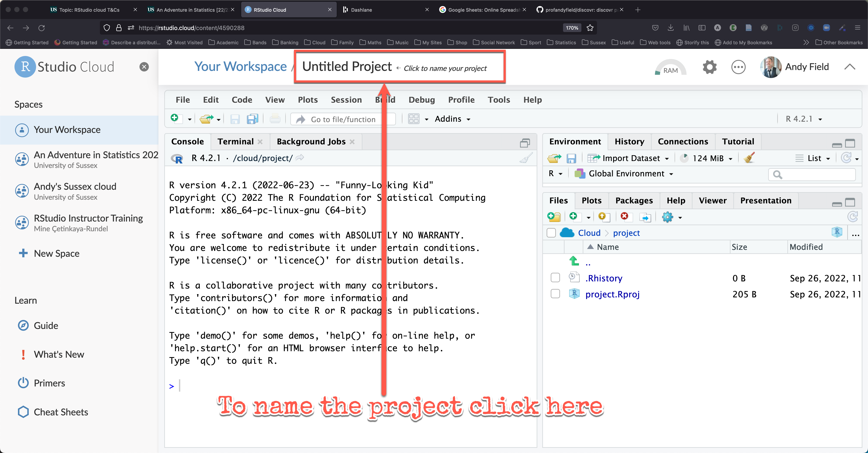Refresh the Files pane listing

click(x=852, y=217)
